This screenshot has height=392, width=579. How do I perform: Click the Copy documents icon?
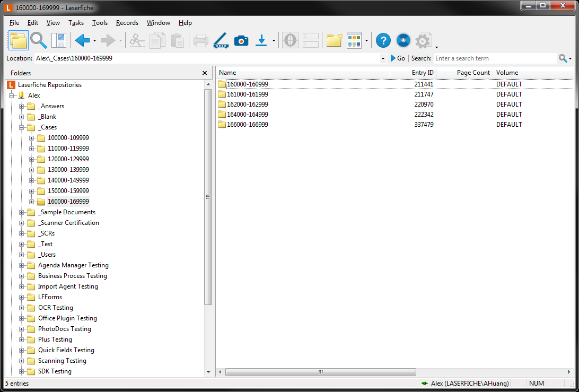pos(157,40)
